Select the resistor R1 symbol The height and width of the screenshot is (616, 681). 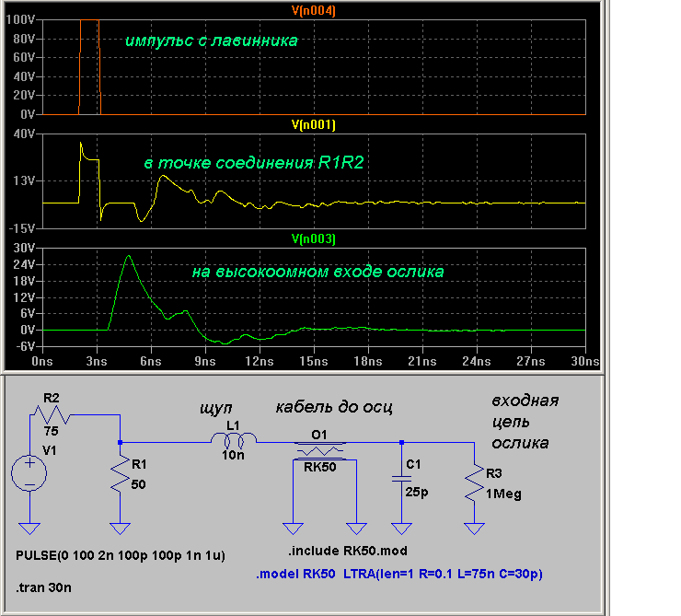120,474
